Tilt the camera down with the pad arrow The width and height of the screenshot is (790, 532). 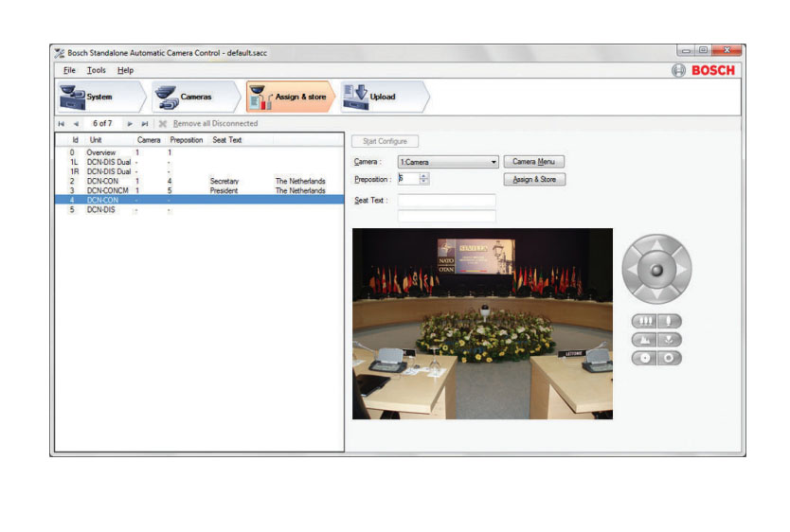point(656,293)
